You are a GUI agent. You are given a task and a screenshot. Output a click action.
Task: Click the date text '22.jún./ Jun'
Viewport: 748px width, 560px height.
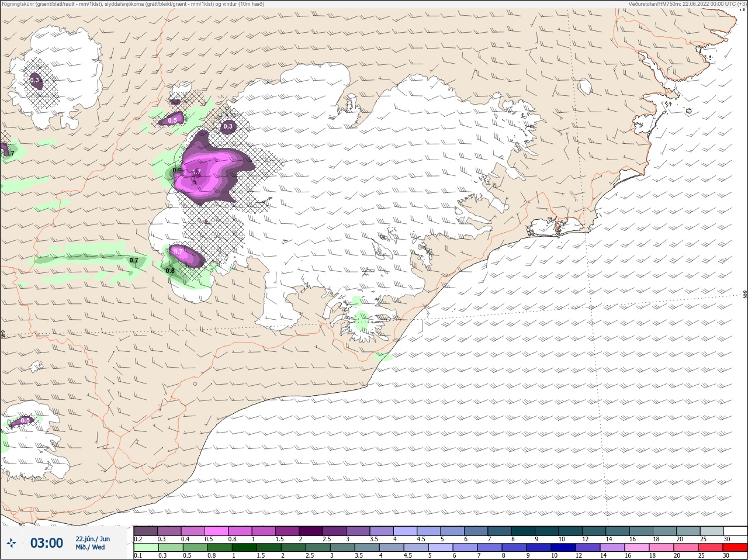point(92,539)
